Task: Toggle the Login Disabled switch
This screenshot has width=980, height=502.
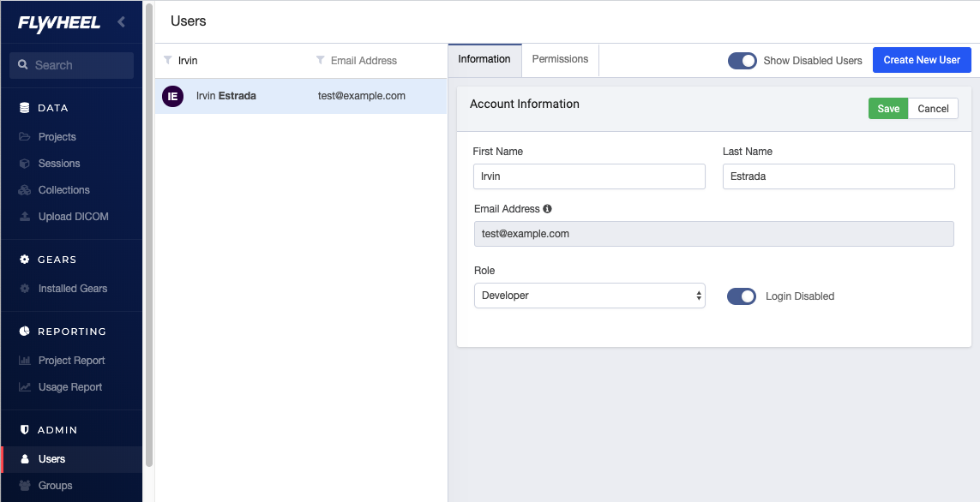Action: (741, 296)
